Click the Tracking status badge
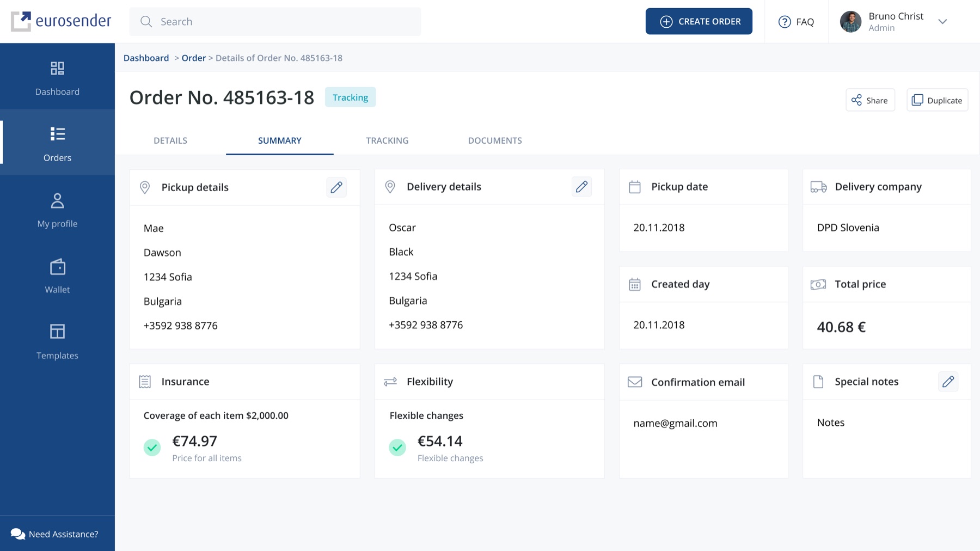 350,97
